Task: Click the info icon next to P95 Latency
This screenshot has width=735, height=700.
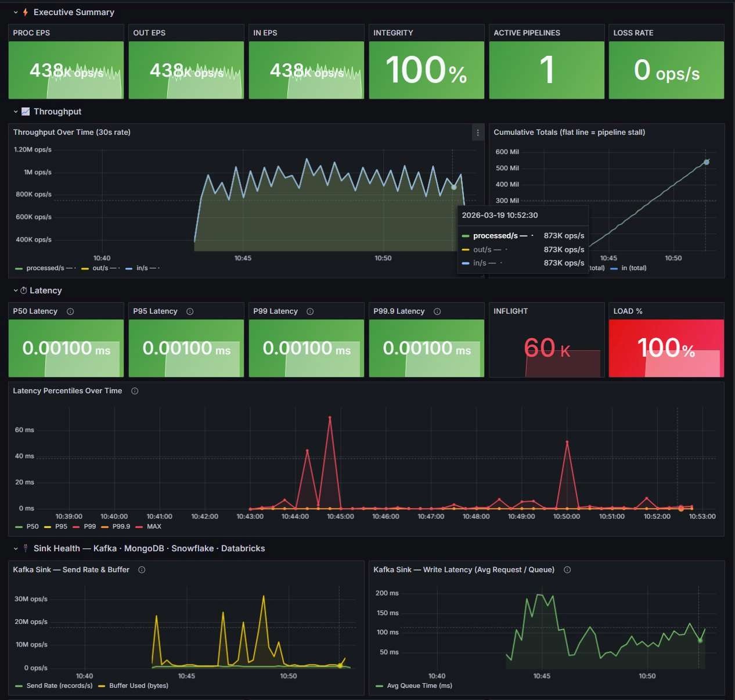Action: (190, 311)
